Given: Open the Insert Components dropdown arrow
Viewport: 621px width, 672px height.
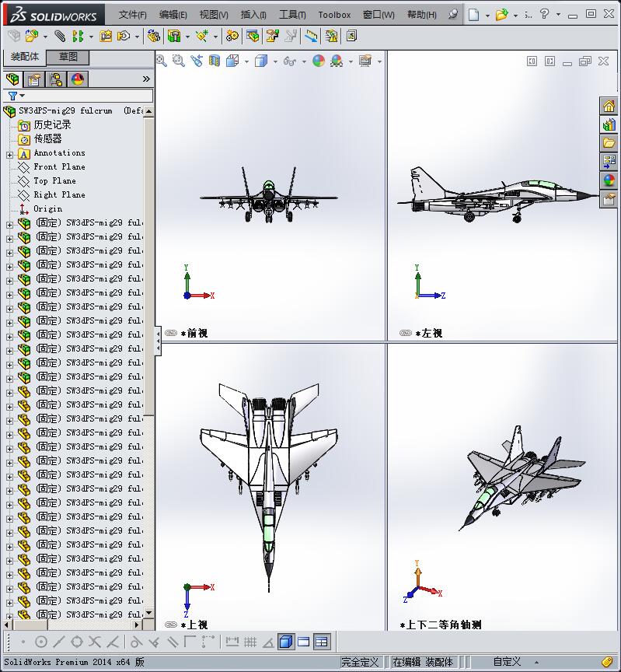Looking at the screenshot, I should pyautogui.click(x=45, y=37).
